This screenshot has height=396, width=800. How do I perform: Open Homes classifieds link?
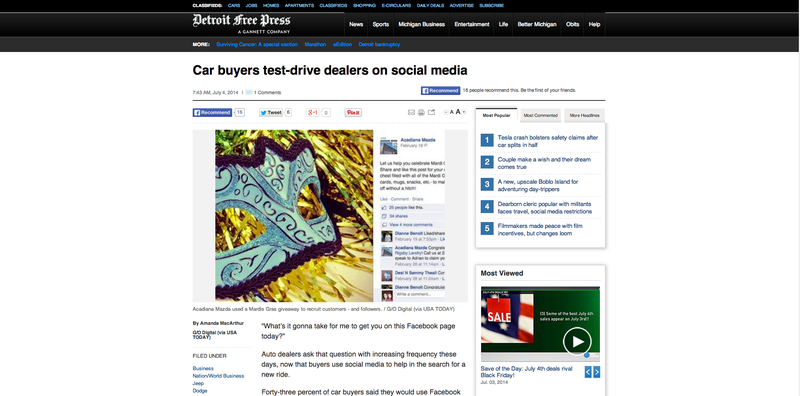click(x=271, y=6)
